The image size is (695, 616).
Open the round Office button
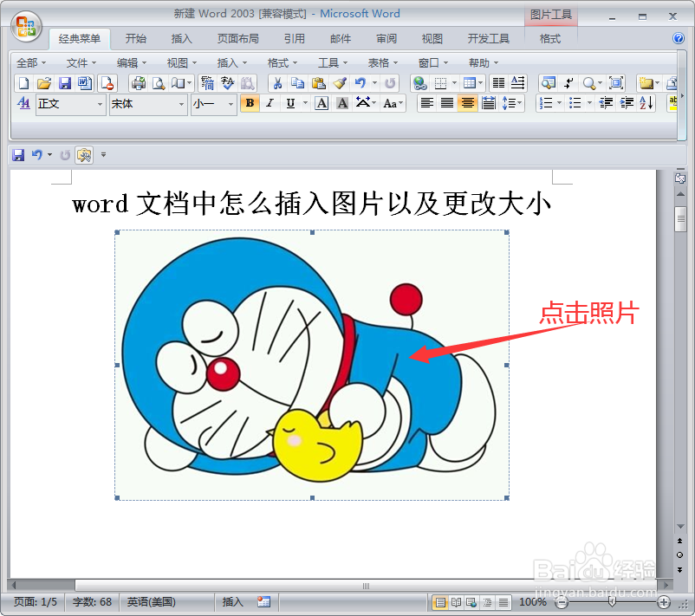(x=27, y=27)
